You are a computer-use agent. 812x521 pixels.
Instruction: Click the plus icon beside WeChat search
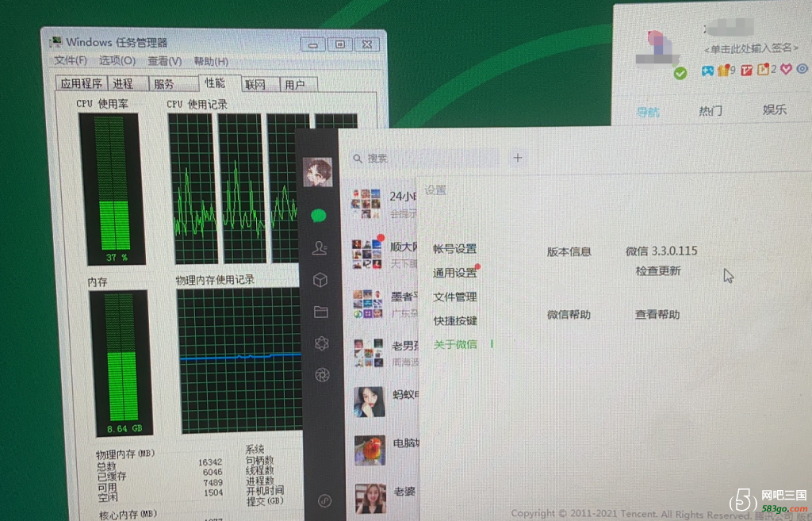[518, 158]
